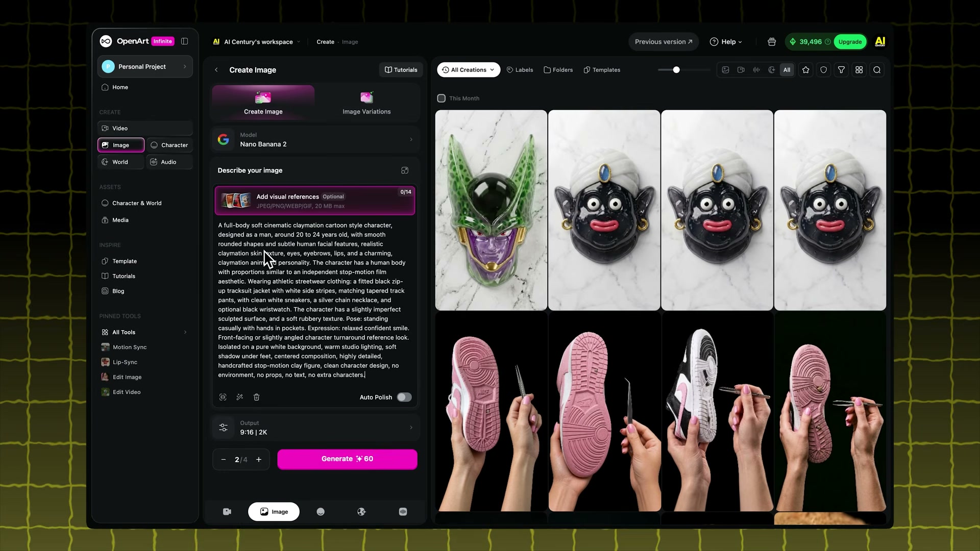Image resolution: width=980 pixels, height=551 pixels.
Task: Click into the prompt description text box
Action: click(x=315, y=300)
